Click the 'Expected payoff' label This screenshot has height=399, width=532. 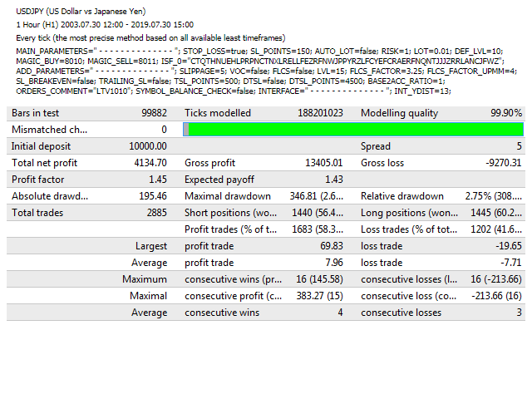point(219,180)
